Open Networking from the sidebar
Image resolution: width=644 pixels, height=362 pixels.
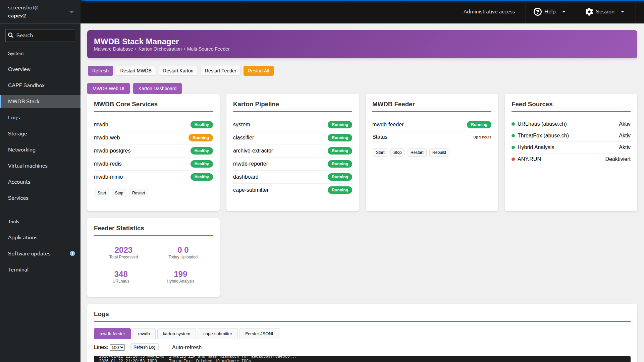pyautogui.click(x=21, y=149)
